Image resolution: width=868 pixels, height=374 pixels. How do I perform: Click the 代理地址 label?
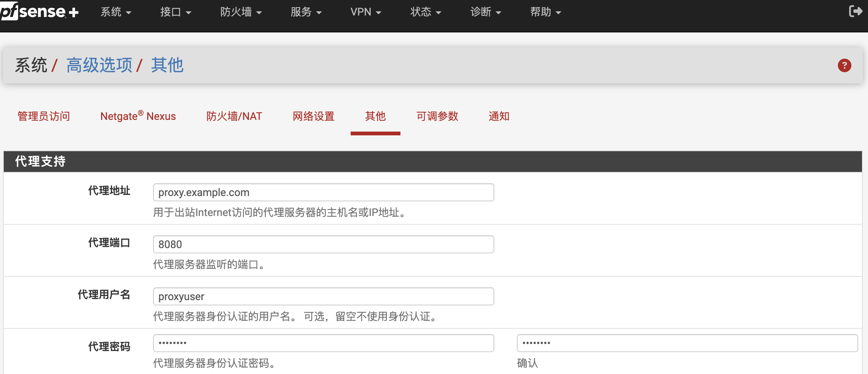109,191
